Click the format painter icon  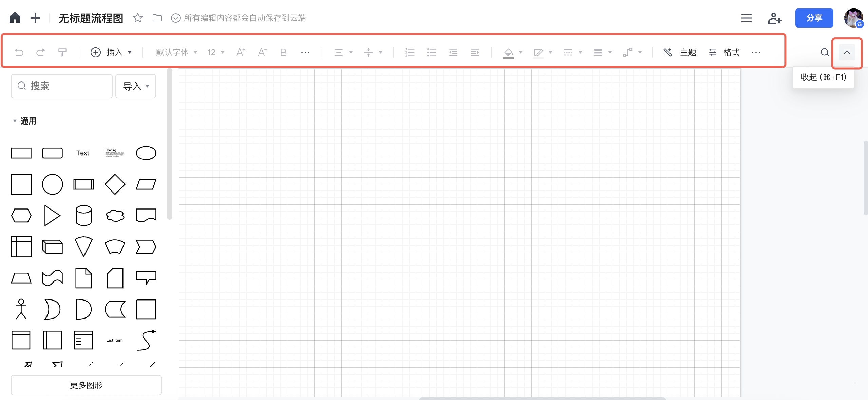point(62,52)
